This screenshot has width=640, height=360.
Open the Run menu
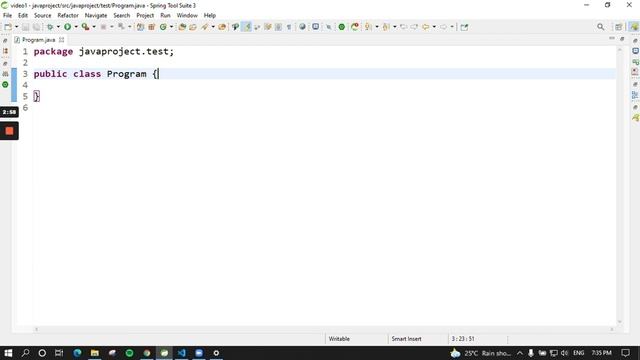165,16
